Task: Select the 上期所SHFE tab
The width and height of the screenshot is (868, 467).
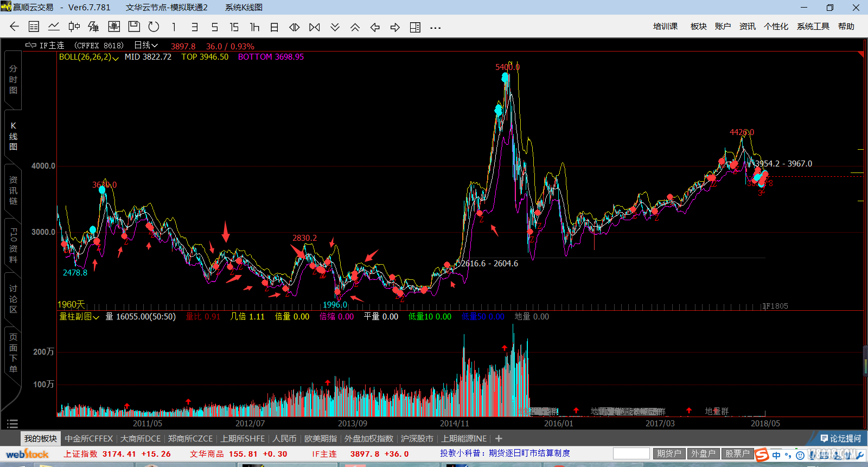Action: click(x=242, y=438)
